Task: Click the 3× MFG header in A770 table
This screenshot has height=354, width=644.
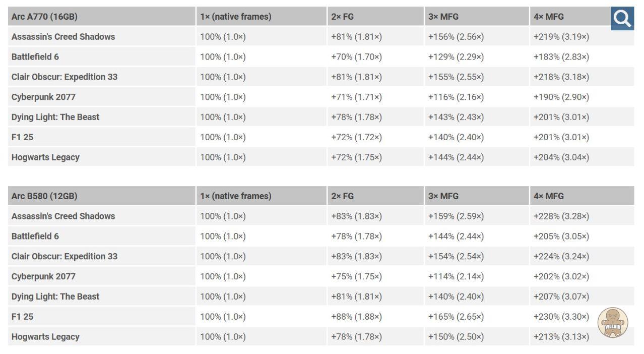Action: [x=443, y=17]
